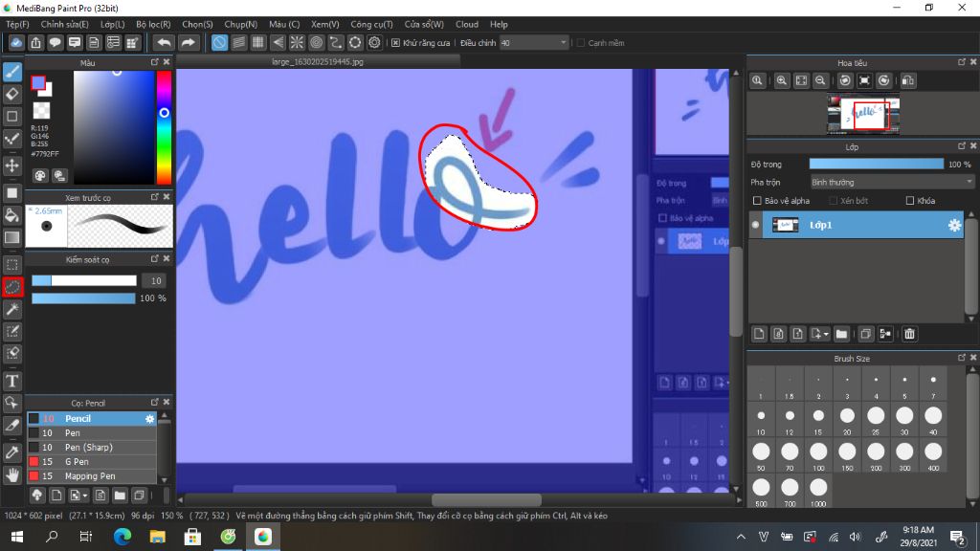This screenshot has width=980, height=551.
Task: Click the Redo arrow in toolbar
Action: coord(188,42)
